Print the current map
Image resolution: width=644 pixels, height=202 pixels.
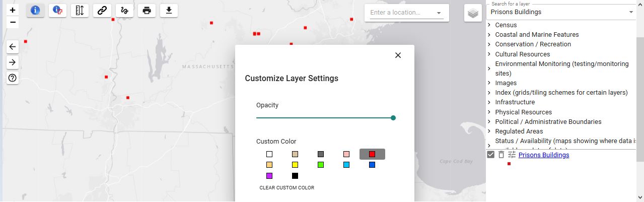click(x=147, y=10)
